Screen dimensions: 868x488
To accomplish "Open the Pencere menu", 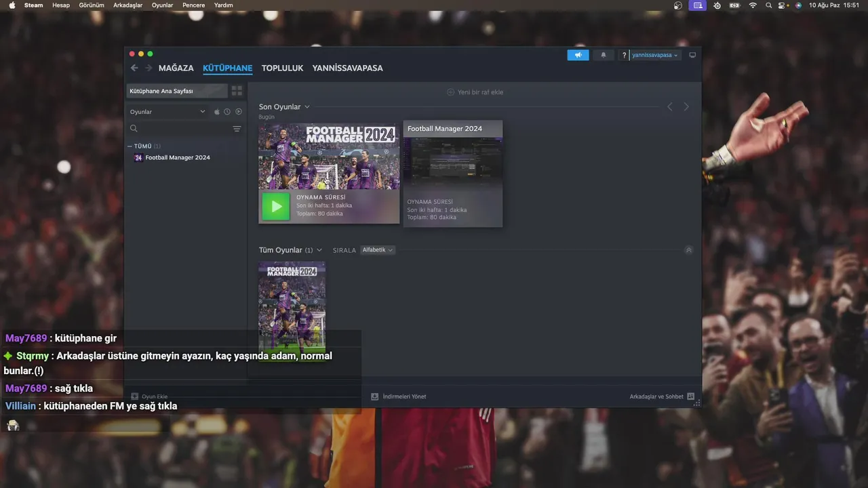I will [x=194, y=5].
